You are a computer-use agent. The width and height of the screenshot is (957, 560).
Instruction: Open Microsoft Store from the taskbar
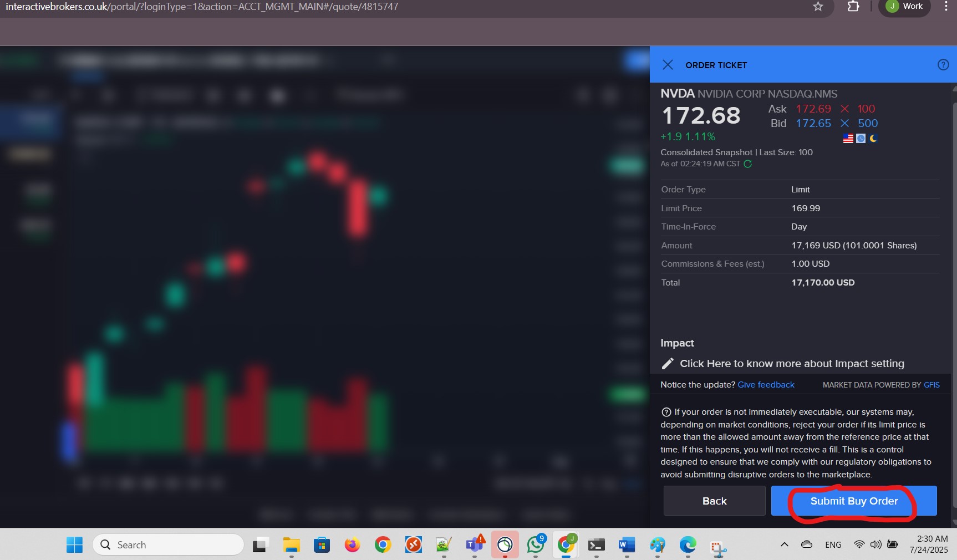[x=322, y=545]
